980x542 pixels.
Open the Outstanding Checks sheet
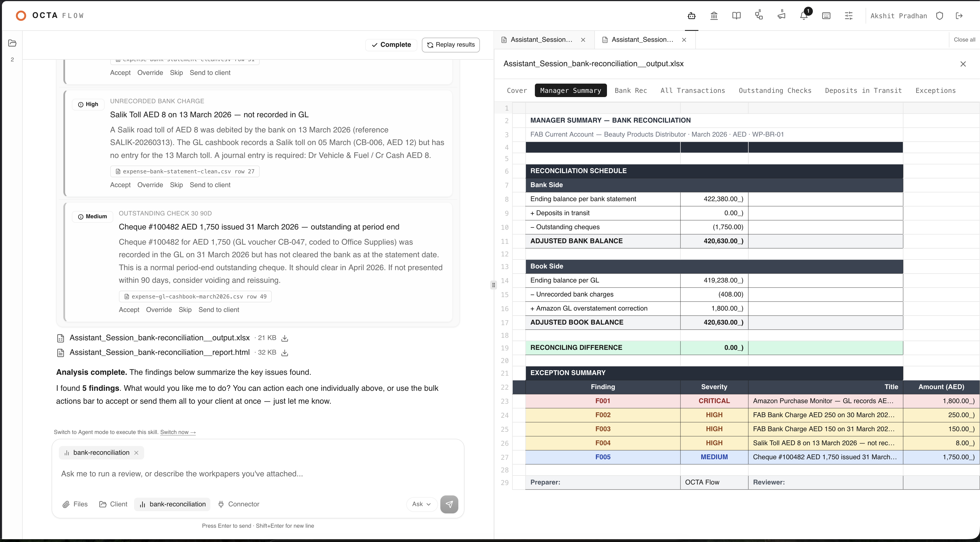(775, 91)
